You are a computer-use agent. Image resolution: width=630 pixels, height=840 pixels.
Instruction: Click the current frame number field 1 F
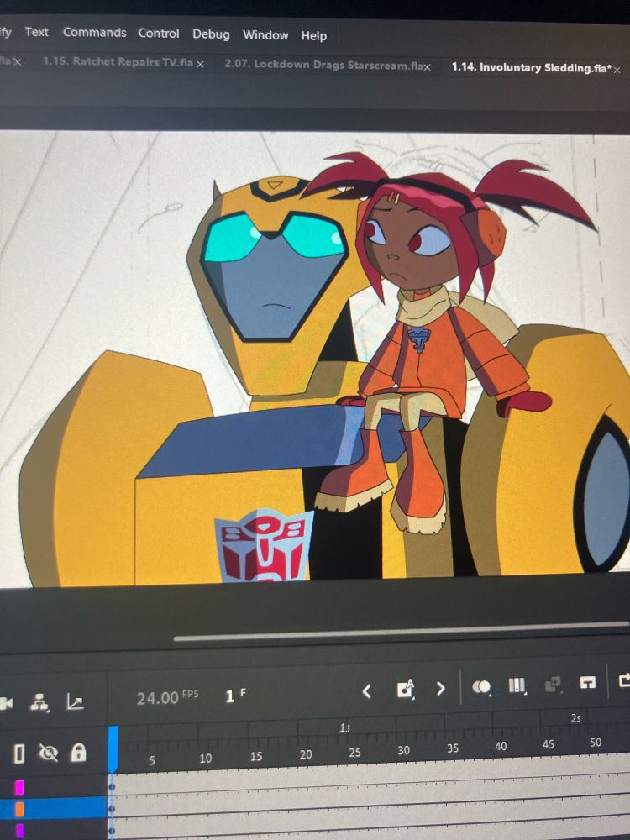[235, 696]
